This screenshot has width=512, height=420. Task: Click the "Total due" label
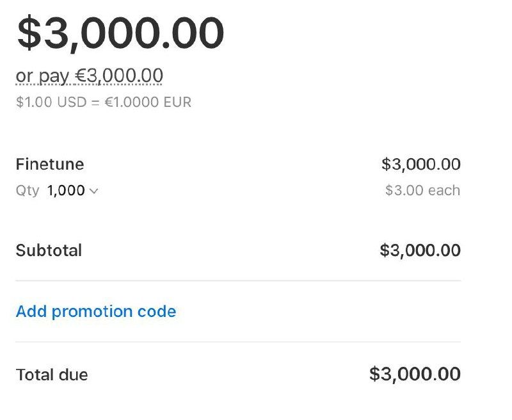pos(52,375)
